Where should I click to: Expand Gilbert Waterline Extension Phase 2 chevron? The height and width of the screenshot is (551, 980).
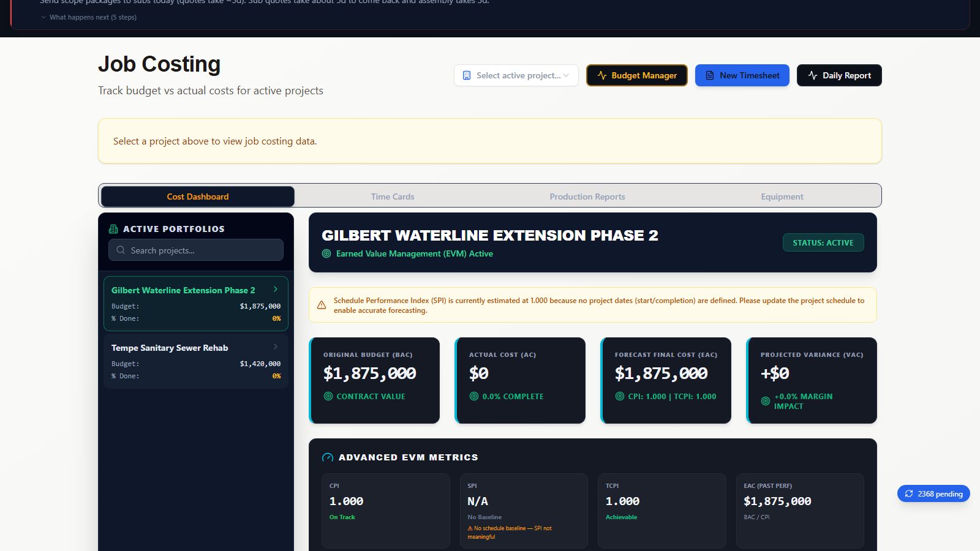click(276, 289)
